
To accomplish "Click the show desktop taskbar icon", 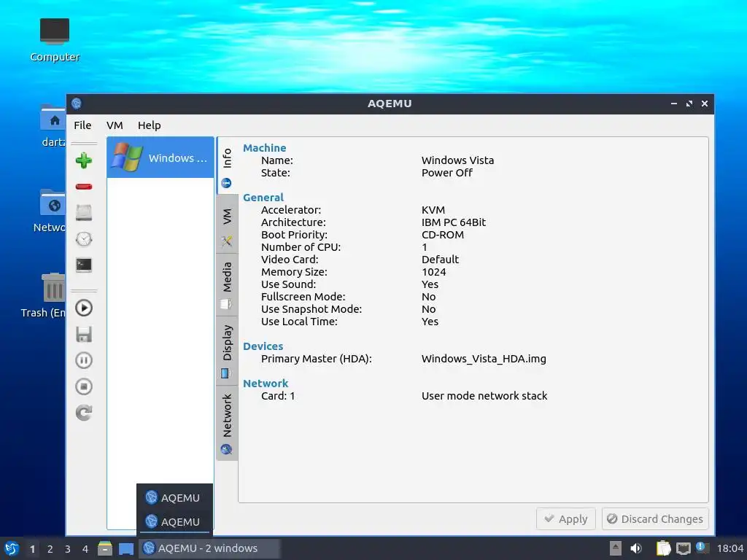I will point(125,549).
